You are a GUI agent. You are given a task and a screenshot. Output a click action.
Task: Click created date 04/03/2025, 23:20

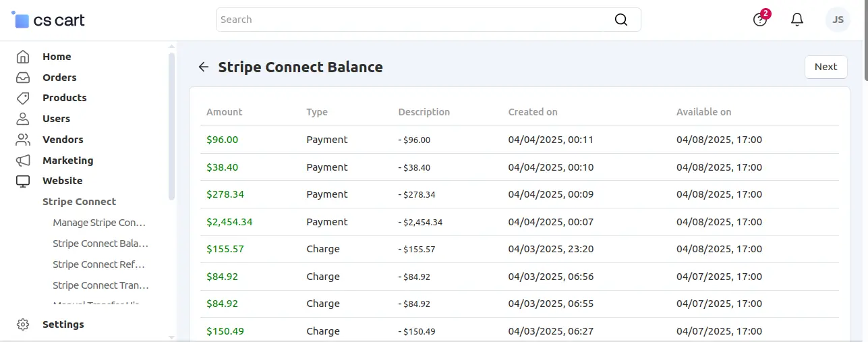pyautogui.click(x=551, y=249)
